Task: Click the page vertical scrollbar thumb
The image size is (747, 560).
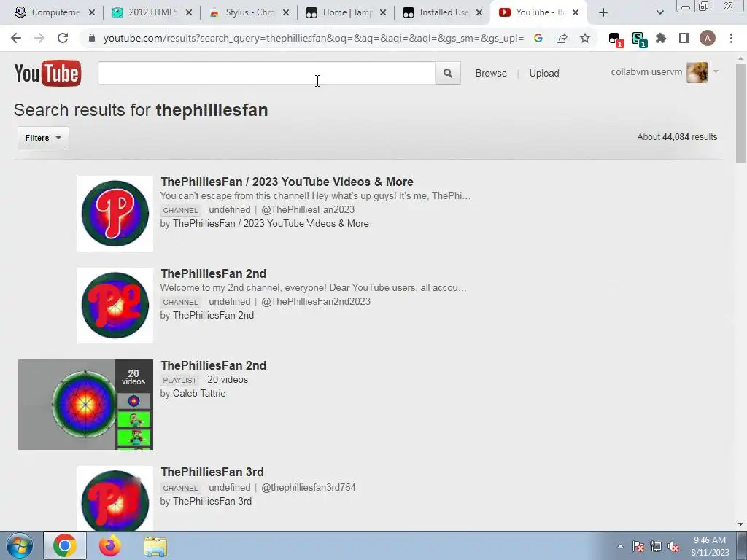Action: (741, 113)
